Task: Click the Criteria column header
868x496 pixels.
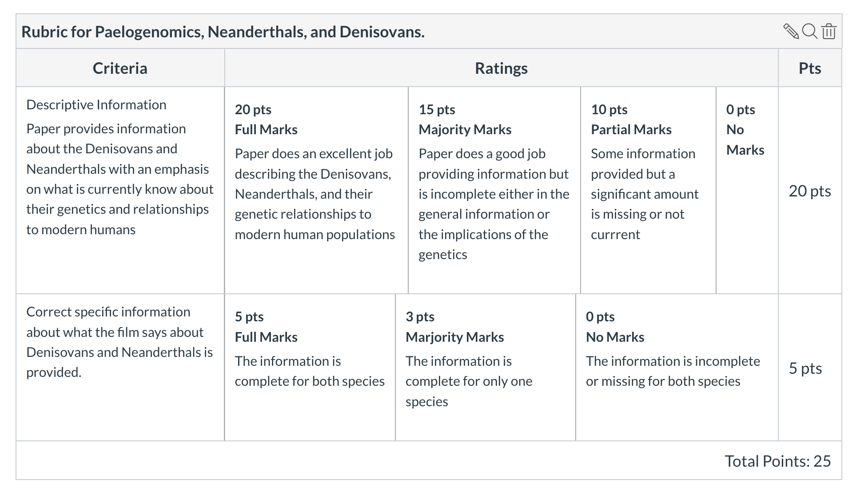Action: pos(120,68)
